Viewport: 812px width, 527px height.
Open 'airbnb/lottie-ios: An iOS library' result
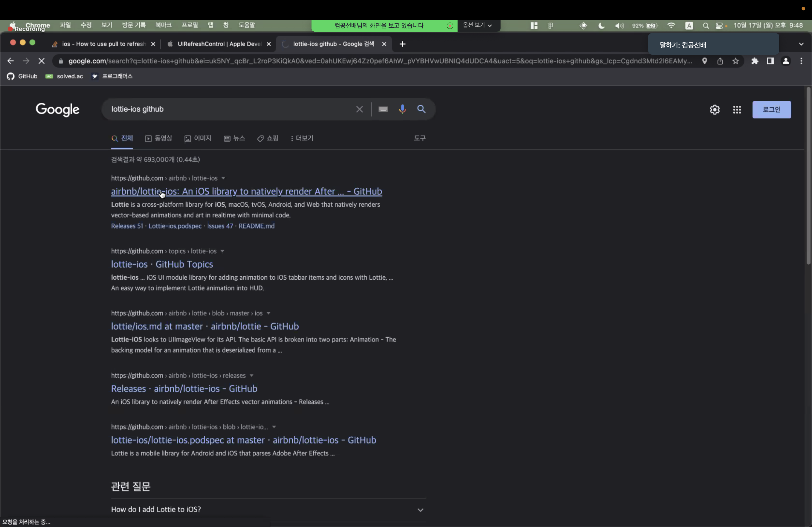coord(246,191)
